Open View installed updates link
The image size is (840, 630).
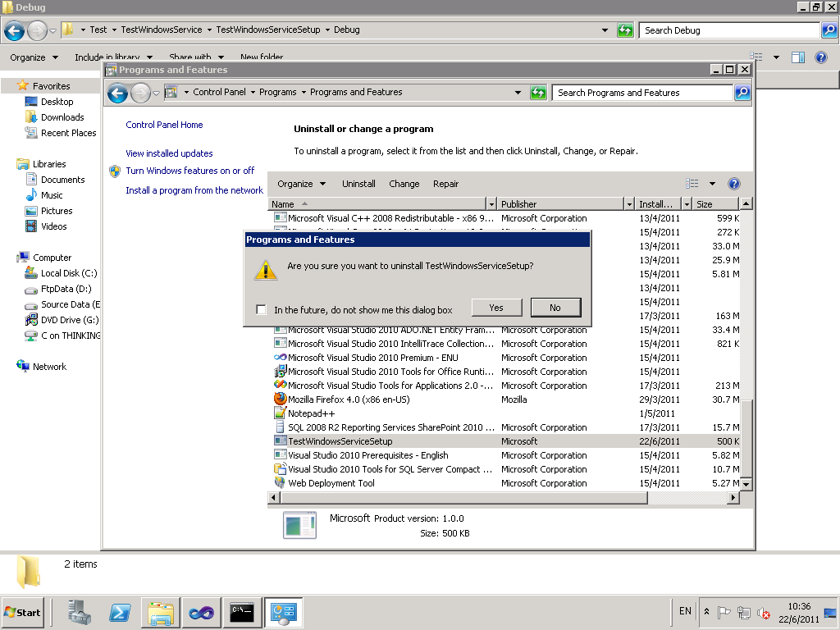click(x=169, y=153)
